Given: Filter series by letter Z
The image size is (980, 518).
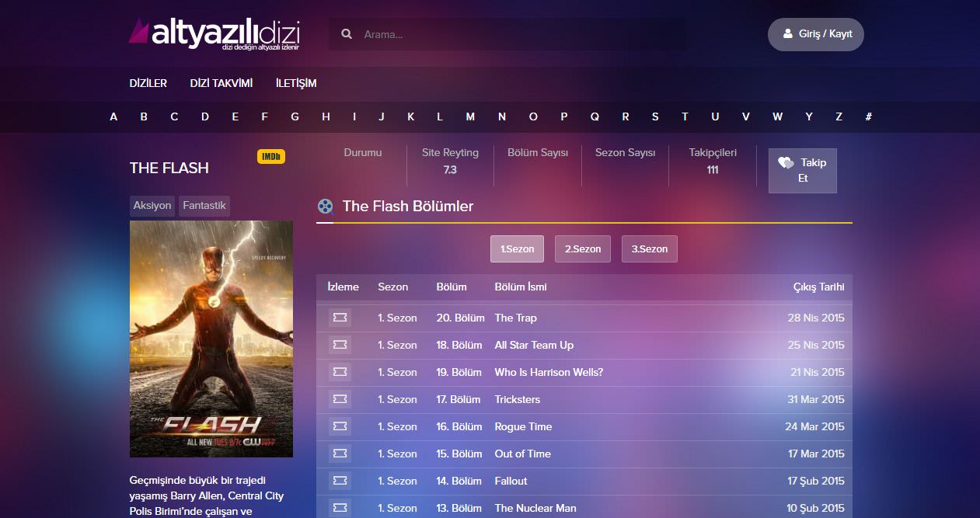Looking at the screenshot, I should tap(839, 117).
